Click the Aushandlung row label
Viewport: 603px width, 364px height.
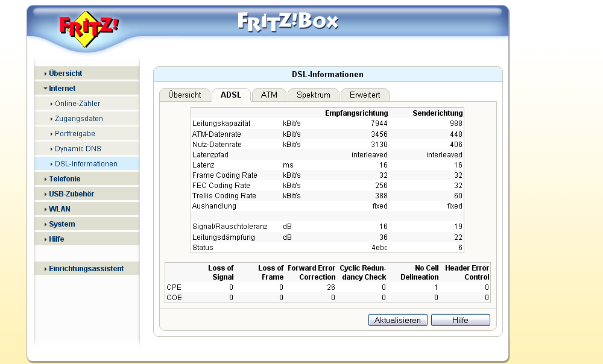[x=214, y=206]
